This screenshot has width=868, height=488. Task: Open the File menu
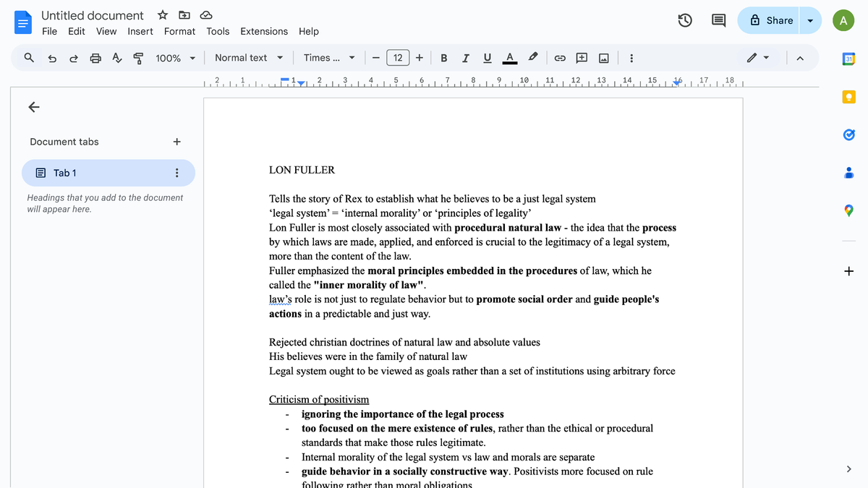pos(49,31)
